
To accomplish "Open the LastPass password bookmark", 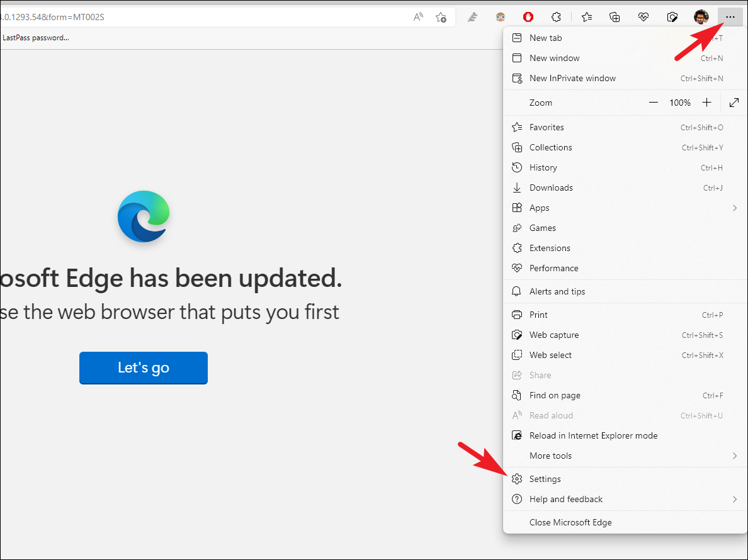I will [36, 38].
